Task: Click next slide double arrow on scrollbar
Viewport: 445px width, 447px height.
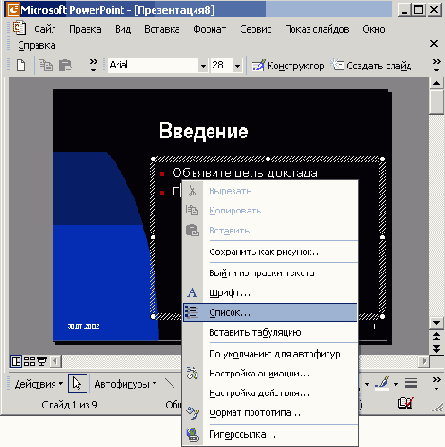Action: (436, 349)
